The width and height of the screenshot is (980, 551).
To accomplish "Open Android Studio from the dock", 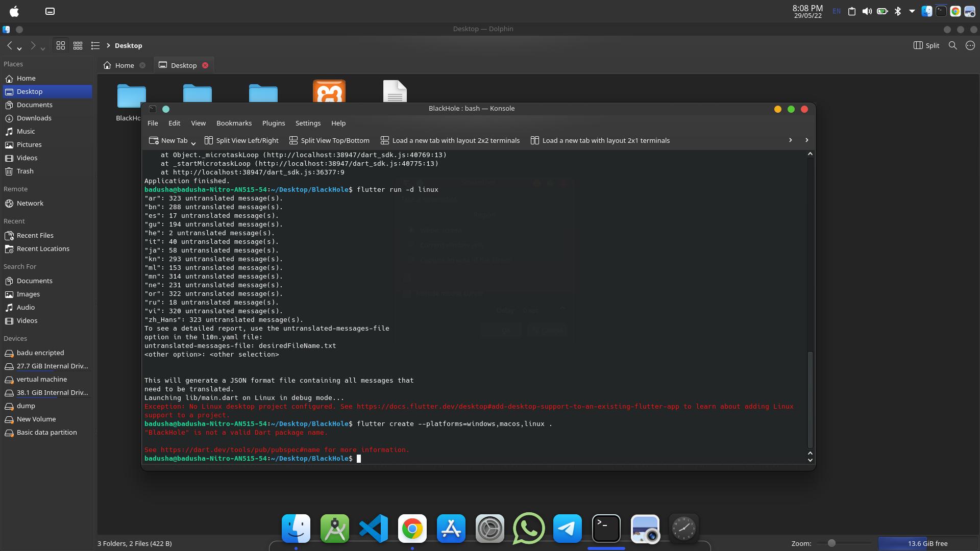I will [334, 528].
